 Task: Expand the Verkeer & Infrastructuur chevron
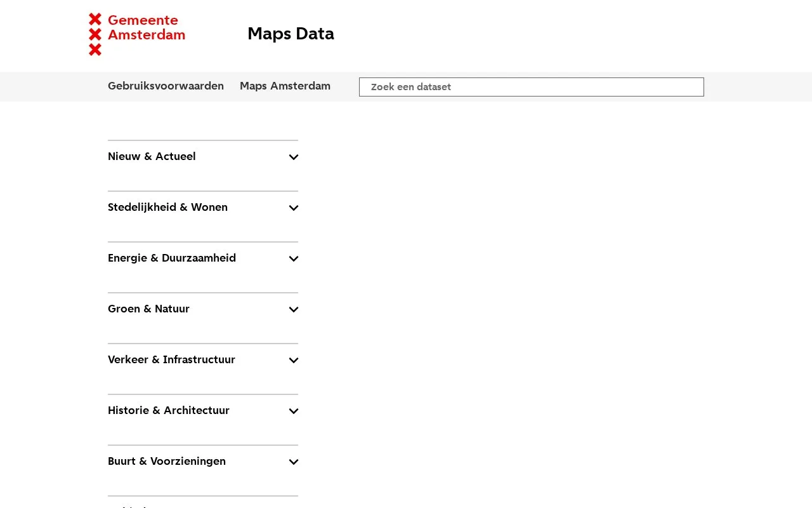point(294,360)
